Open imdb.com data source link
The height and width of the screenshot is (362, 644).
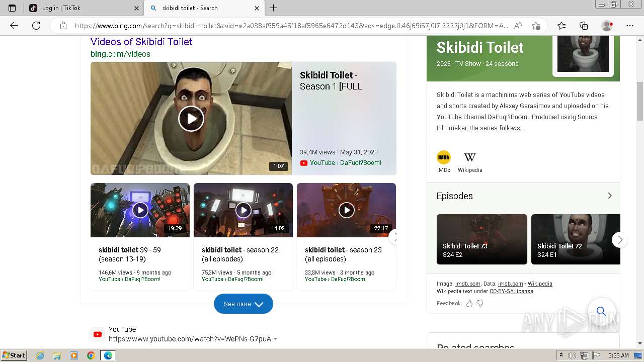511,284
